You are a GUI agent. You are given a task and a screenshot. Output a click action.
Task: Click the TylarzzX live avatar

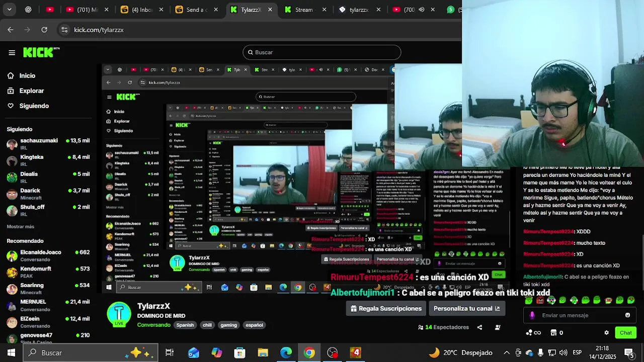click(x=119, y=315)
